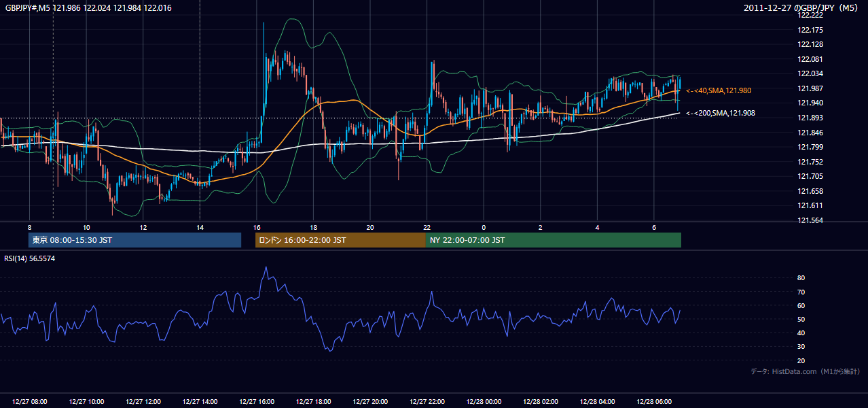
Task: Click the NY 22:00-07:00 JST session bar
Action: 554,240
